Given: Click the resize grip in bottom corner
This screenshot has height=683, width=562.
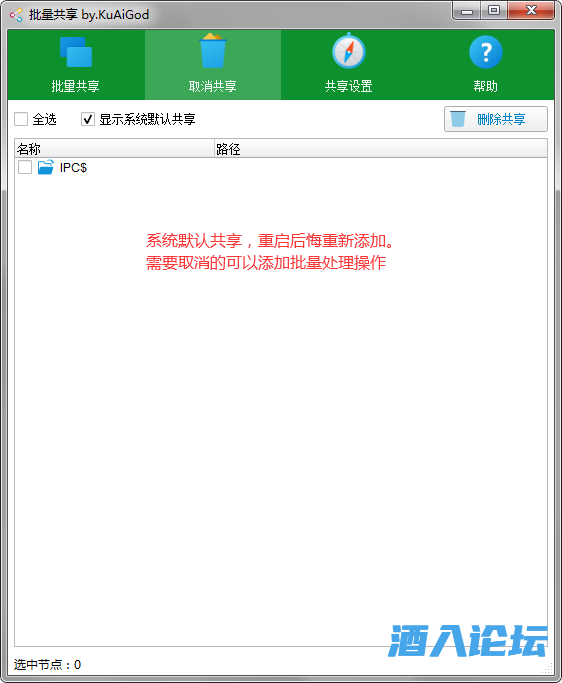Looking at the screenshot, I should tap(548, 668).
